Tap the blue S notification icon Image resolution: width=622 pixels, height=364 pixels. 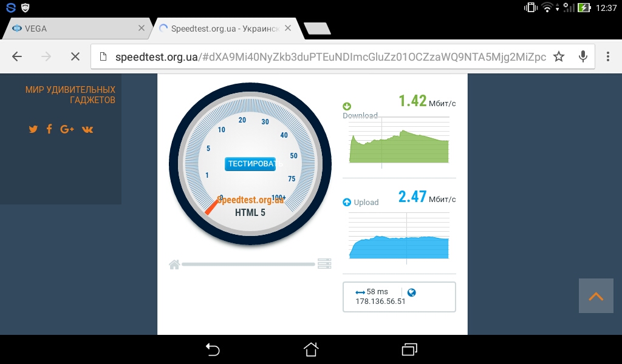11,7
